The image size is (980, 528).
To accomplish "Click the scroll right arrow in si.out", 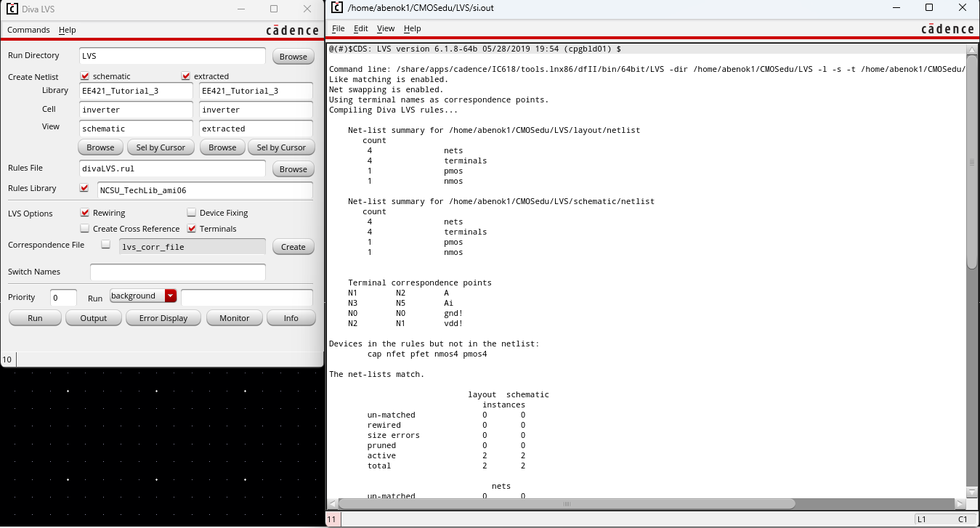I will pos(960,503).
